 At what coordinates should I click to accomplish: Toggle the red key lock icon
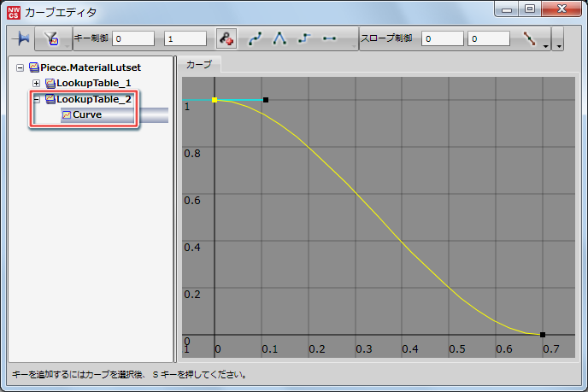pos(226,39)
